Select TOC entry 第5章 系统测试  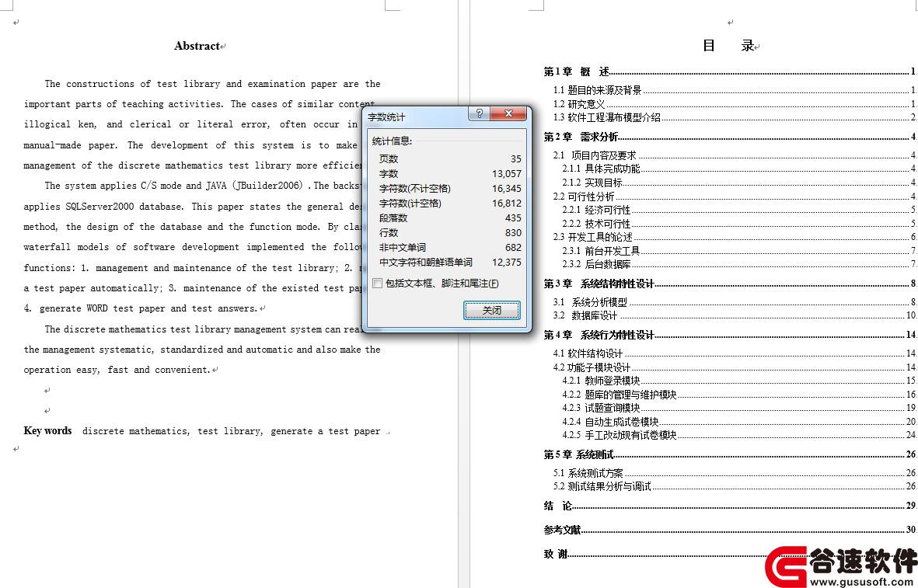[729, 454]
